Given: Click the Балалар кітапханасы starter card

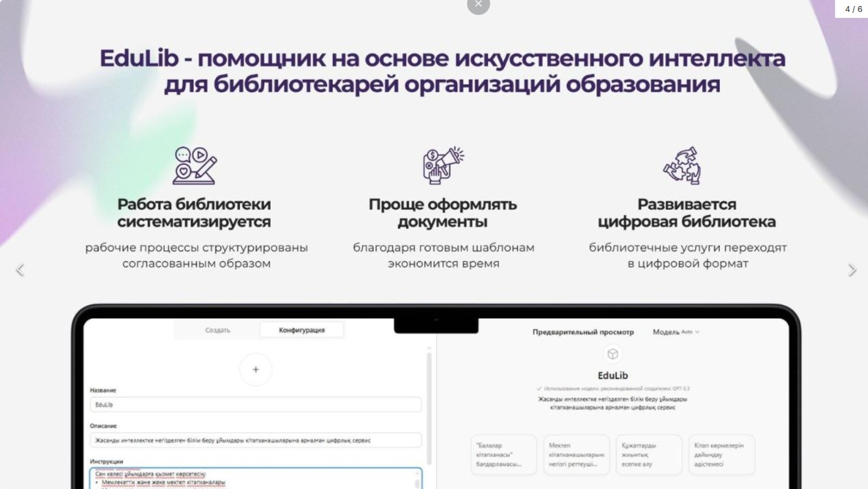Looking at the screenshot, I should (x=505, y=455).
